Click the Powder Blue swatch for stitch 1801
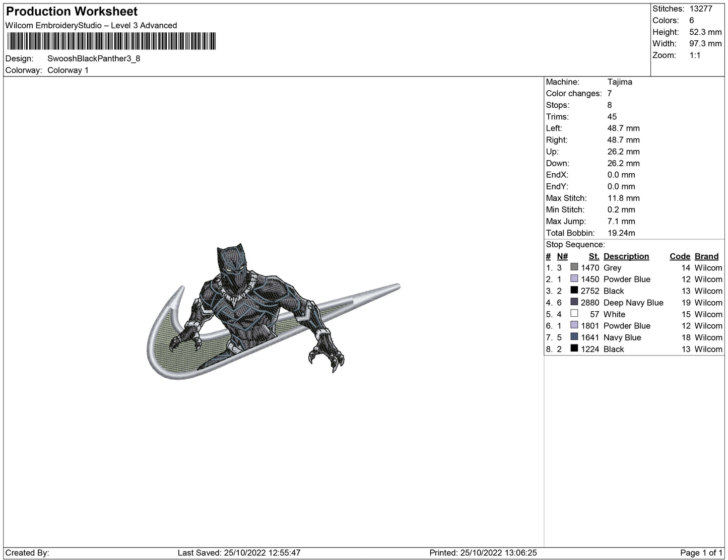 pos(574,325)
